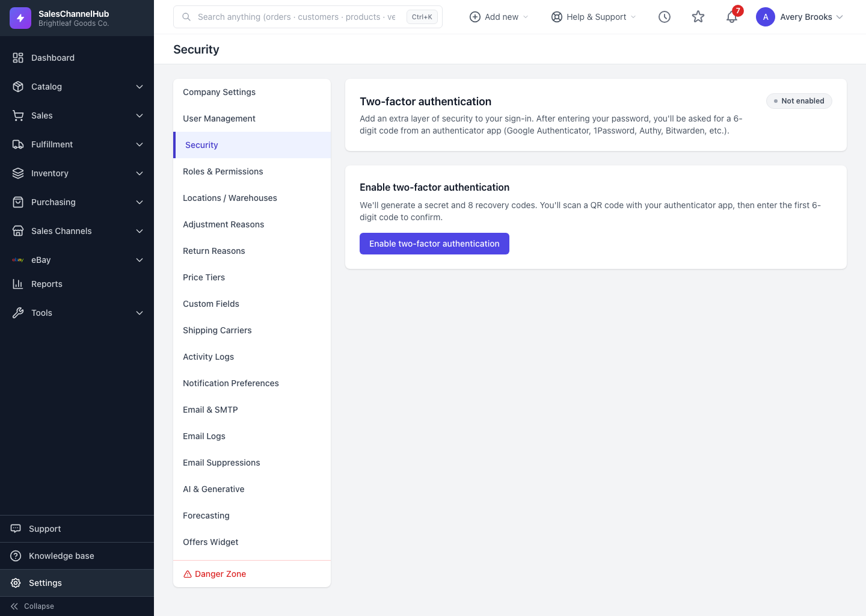Open AI & Generative section
The height and width of the screenshot is (616, 866).
252,489
